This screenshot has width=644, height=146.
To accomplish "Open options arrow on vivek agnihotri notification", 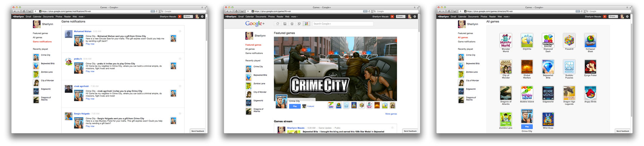I will click(180, 86).
